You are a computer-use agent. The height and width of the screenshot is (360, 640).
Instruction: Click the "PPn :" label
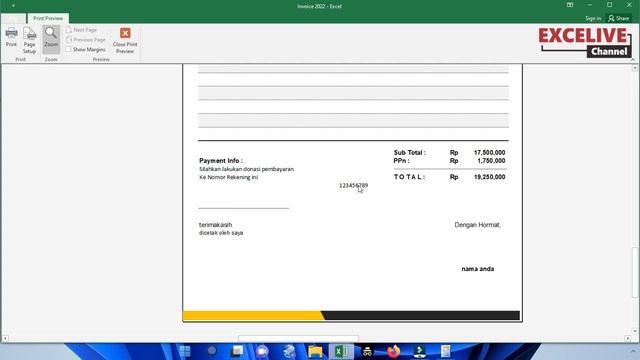coord(401,161)
